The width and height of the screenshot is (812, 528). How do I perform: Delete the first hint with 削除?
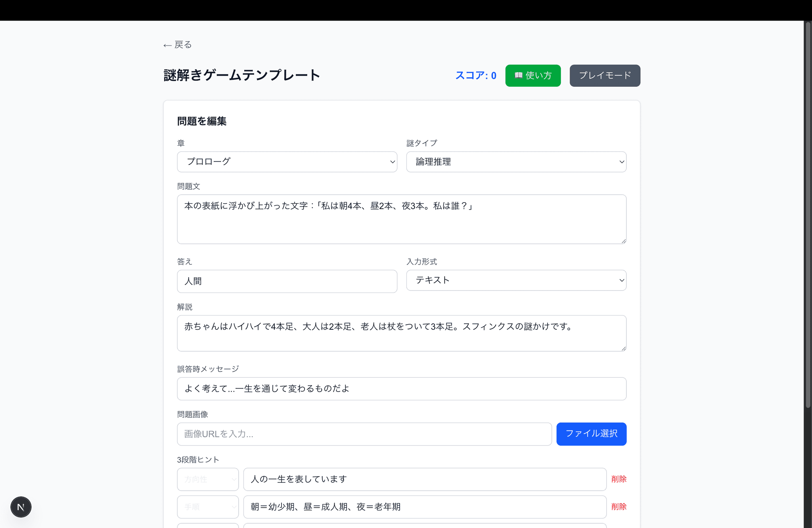[619, 479]
